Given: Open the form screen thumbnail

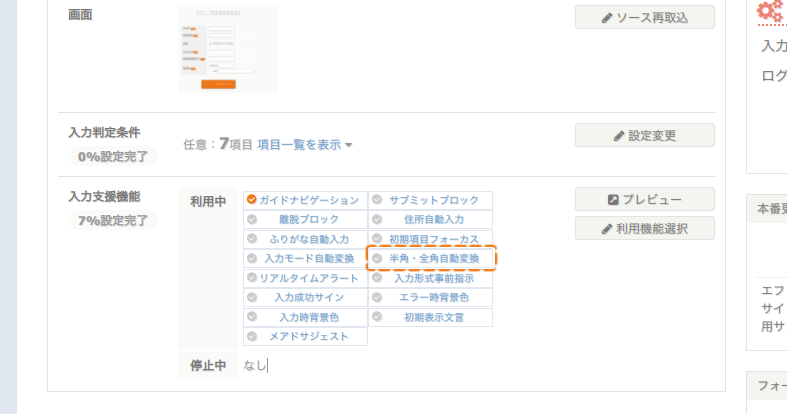Looking at the screenshot, I should (x=228, y=49).
